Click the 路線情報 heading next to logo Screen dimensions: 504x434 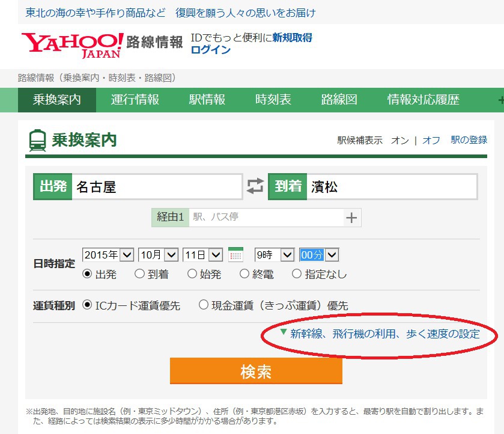[154, 42]
